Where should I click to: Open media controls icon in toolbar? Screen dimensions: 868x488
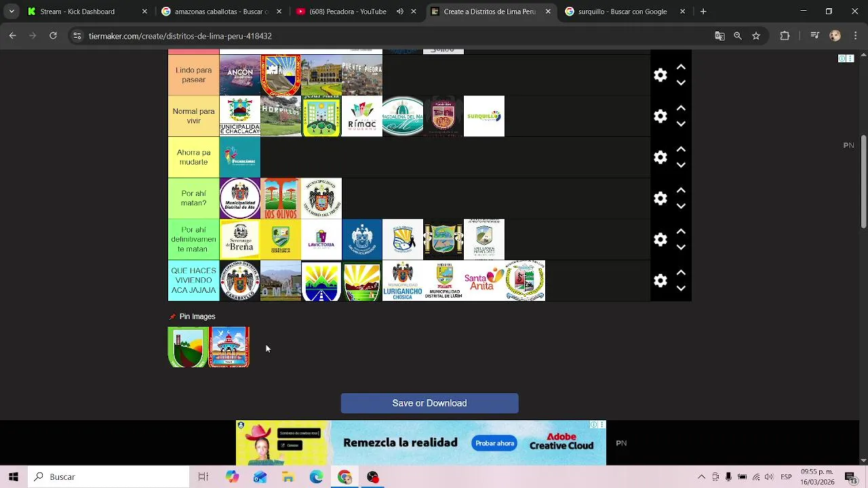[x=815, y=36]
